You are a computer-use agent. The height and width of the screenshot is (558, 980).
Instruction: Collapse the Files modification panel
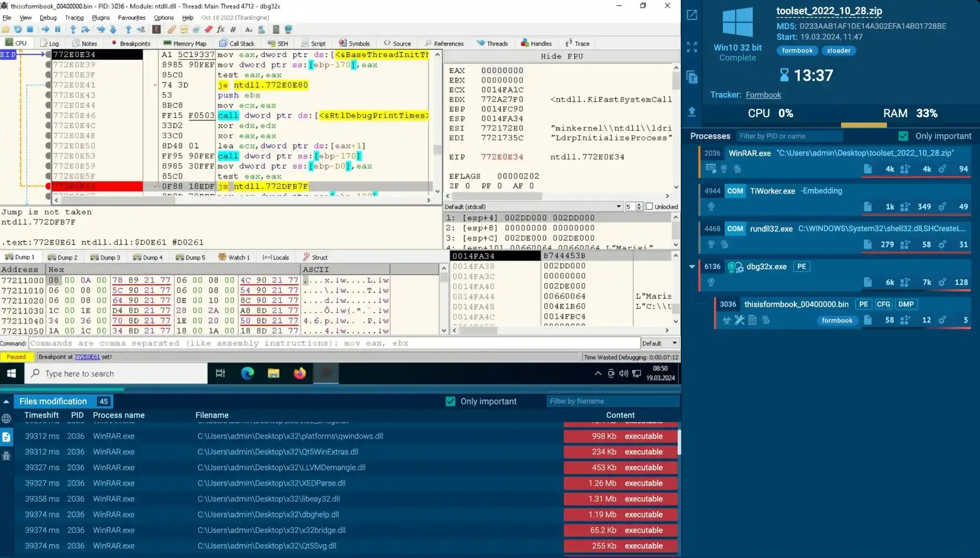click(6, 401)
